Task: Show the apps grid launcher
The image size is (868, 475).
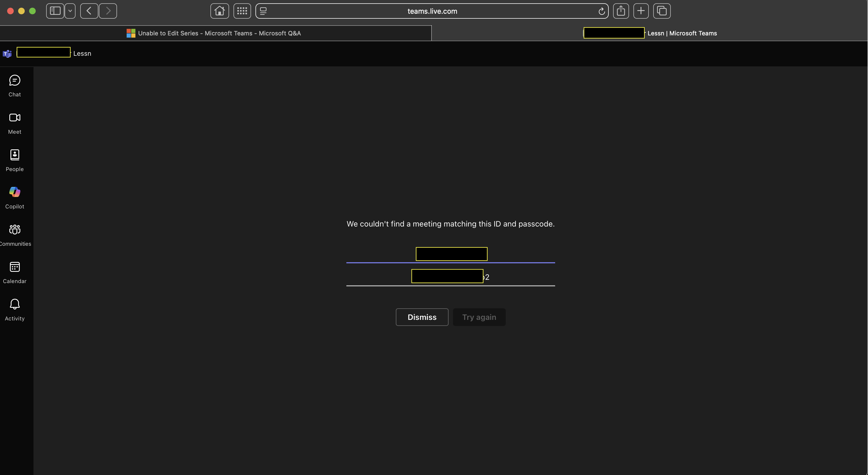Action: 242,11
